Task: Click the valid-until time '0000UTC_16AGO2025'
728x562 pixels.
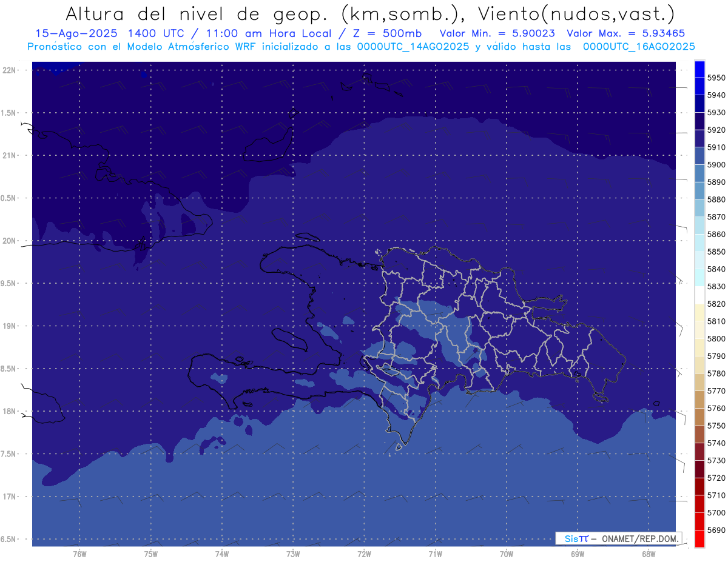Action: tap(639, 47)
